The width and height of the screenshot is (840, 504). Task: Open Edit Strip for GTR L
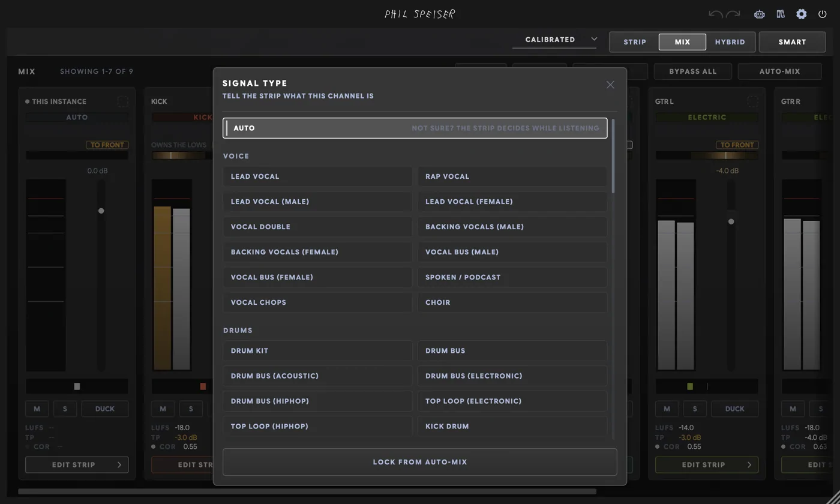(707, 464)
